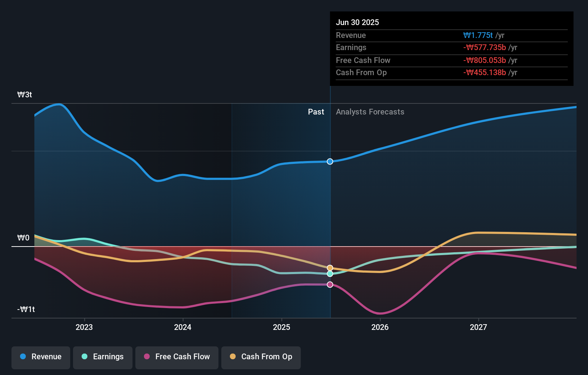Click the Cash From Op data marker
The height and width of the screenshot is (375, 588).
tap(330, 267)
